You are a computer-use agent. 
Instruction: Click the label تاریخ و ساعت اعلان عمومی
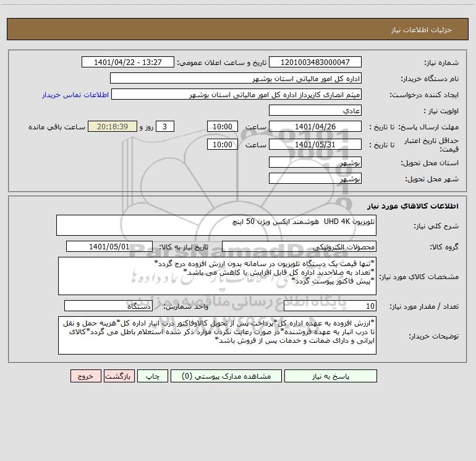pos(221,63)
